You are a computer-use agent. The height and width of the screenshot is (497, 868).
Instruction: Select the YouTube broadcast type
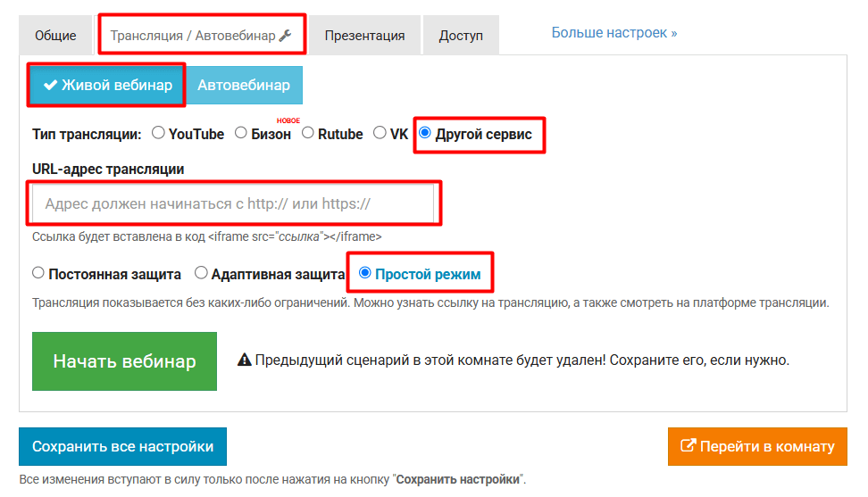point(158,134)
